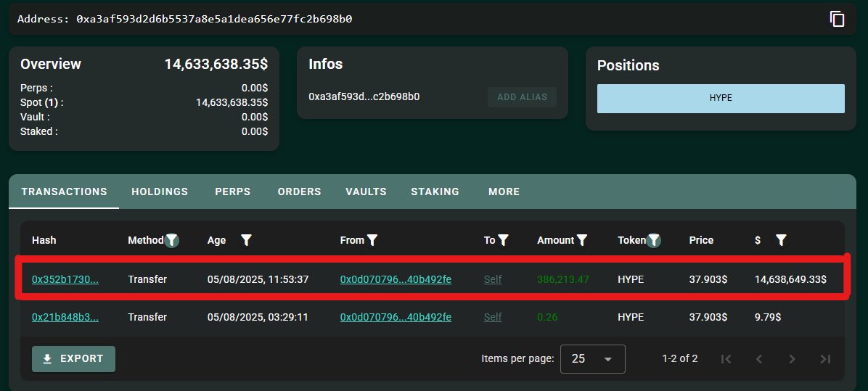Go to the previous page of transactions
The height and width of the screenshot is (391, 868).
(x=759, y=359)
